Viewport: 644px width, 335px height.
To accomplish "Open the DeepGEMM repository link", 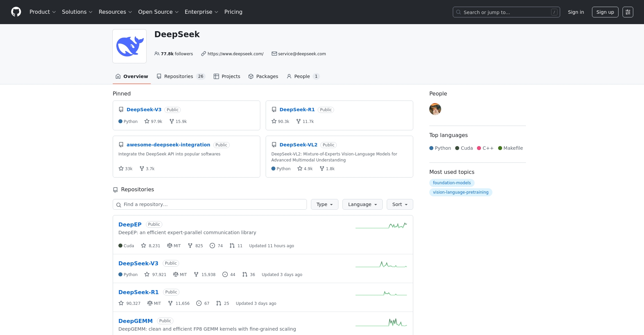I will (x=136, y=321).
